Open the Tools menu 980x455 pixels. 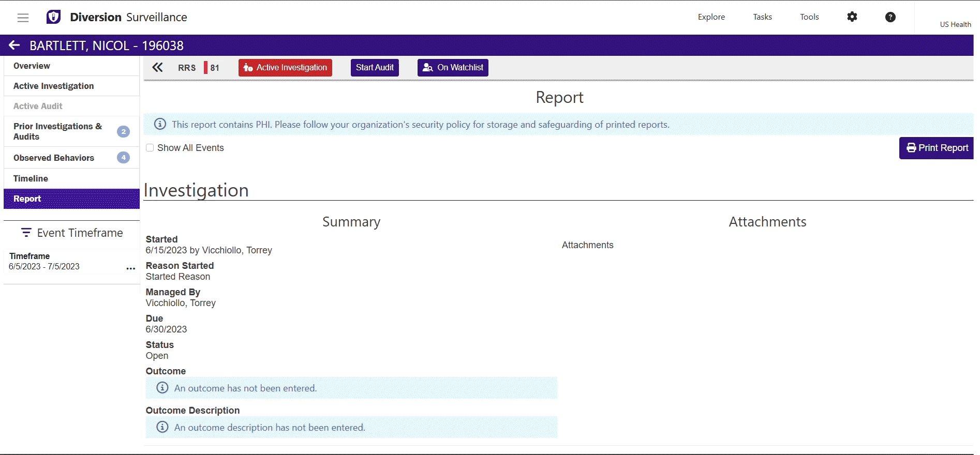pyautogui.click(x=809, y=17)
